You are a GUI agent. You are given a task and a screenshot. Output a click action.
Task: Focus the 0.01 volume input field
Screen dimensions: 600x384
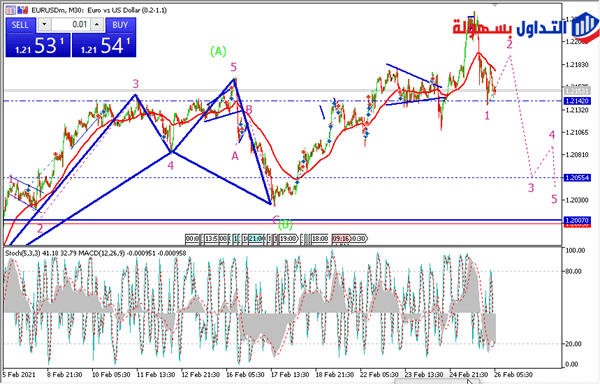[71, 24]
